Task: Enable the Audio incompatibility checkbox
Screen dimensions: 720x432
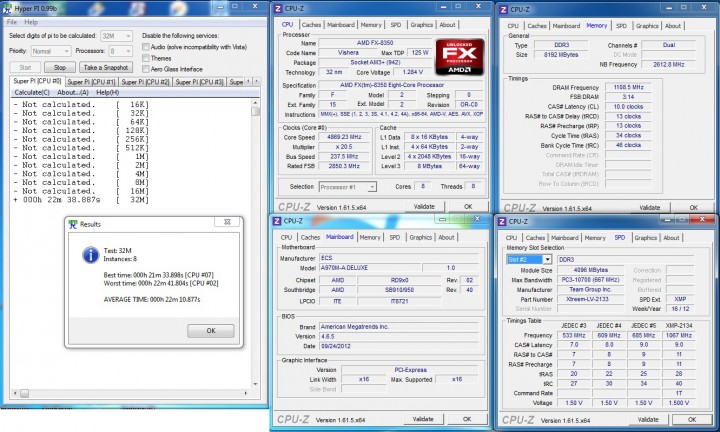Action: tap(146, 47)
